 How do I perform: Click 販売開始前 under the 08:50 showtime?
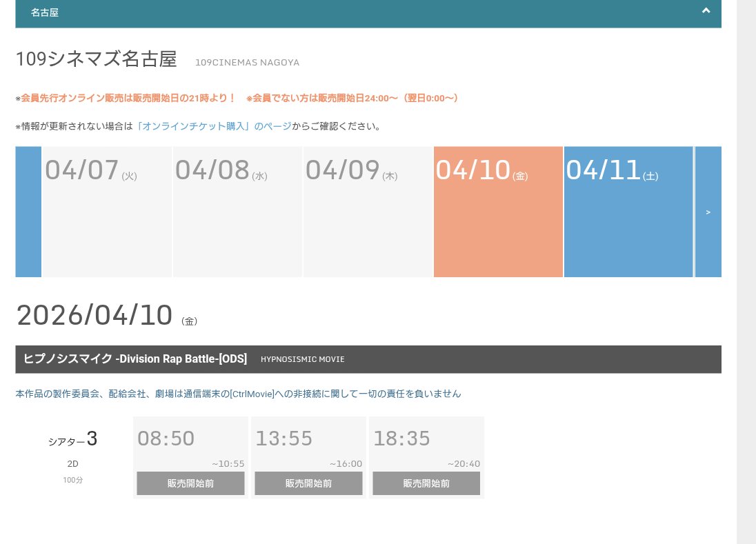pos(190,483)
